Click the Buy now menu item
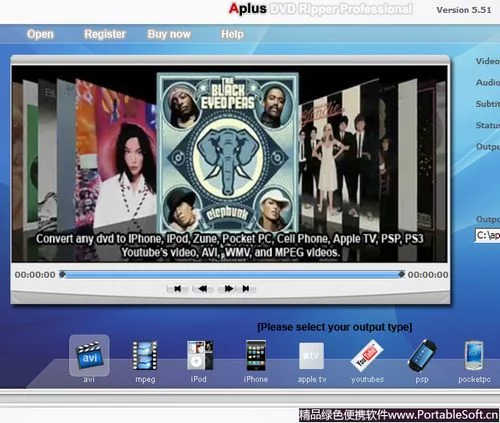Image resolution: width=500 pixels, height=423 pixels. [x=169, y=34]
